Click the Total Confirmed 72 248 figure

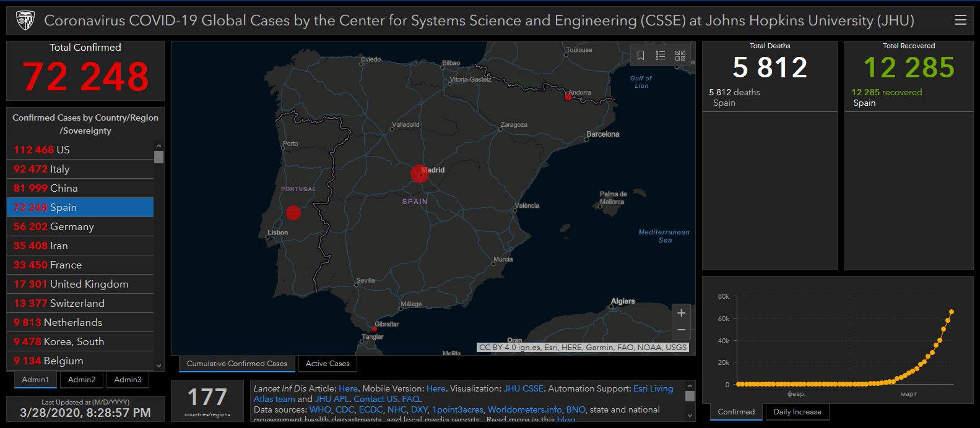[x=85, y=77]
